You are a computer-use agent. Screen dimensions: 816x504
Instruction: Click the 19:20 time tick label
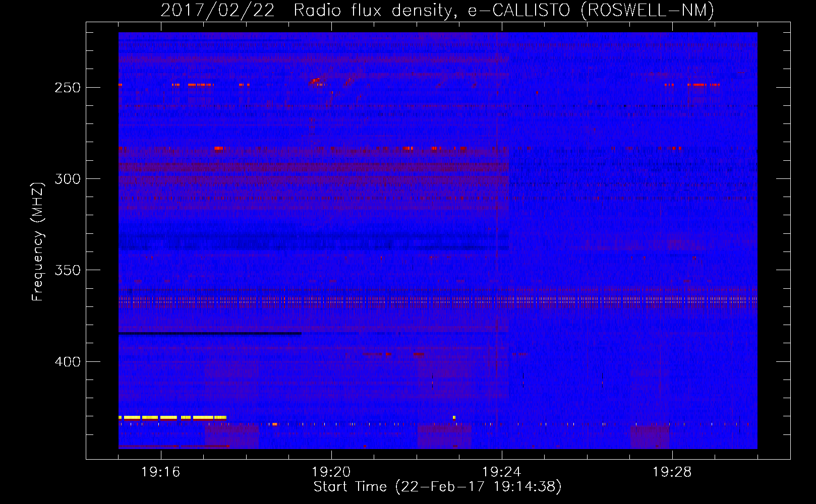point(331,472)
